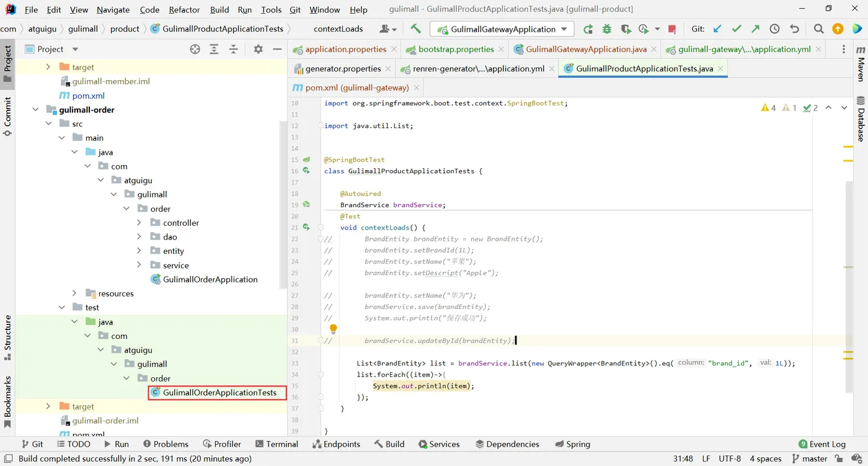The height and width of the screenshot is (466, 868).
Task: Click the orange IDE update icon
Action: (x=838, y=29)
